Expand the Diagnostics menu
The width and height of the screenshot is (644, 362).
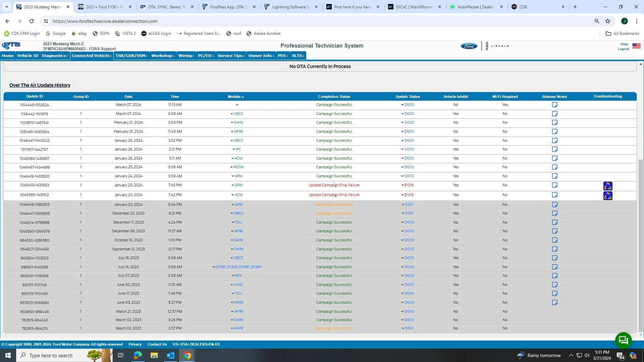click(x=55, y=56)
